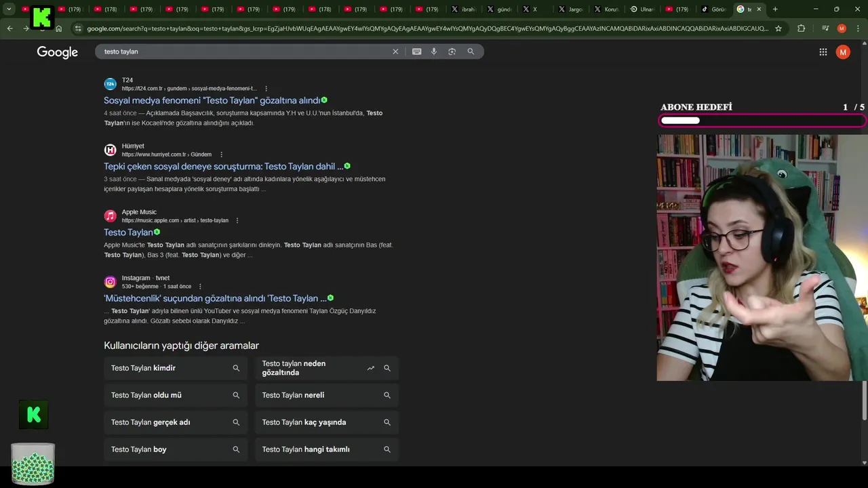The width and height of the screenshot is (868, 488).
Task: Click the T24 source URL breadcrumb
Action: 189,89
